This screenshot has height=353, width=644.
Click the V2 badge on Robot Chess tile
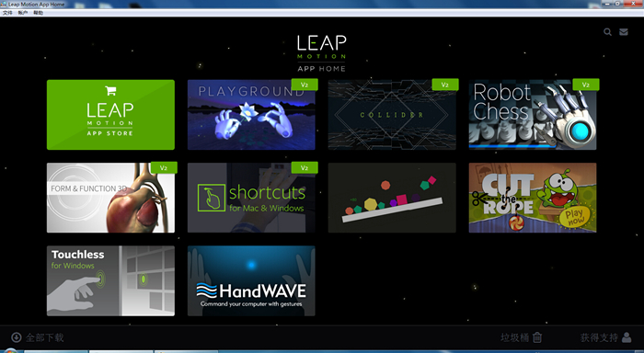(x=586, y=85)
